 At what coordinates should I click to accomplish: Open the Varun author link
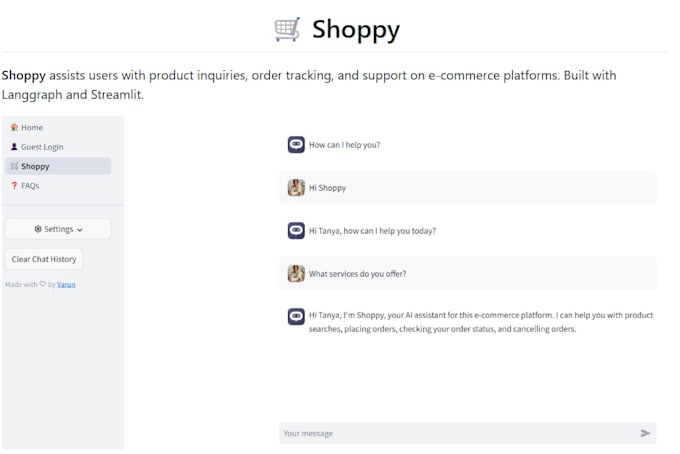pos(66,284)
